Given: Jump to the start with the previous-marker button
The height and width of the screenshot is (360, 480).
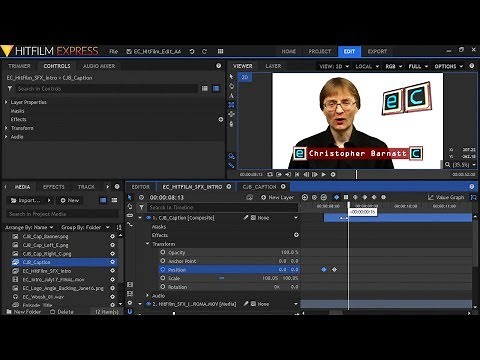Looking at the screenshot, I should (x=297, y=174).
